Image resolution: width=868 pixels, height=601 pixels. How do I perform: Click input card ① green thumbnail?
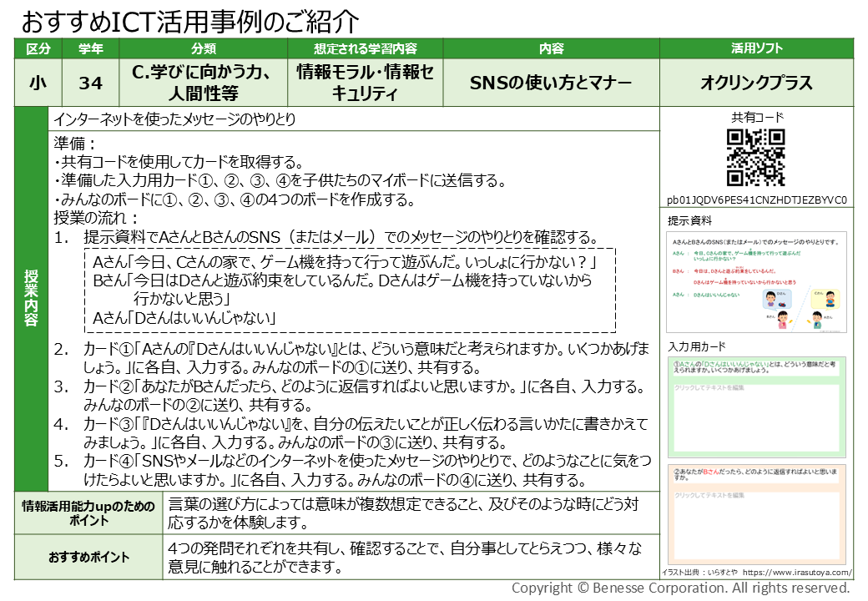[x=757, y=408]
